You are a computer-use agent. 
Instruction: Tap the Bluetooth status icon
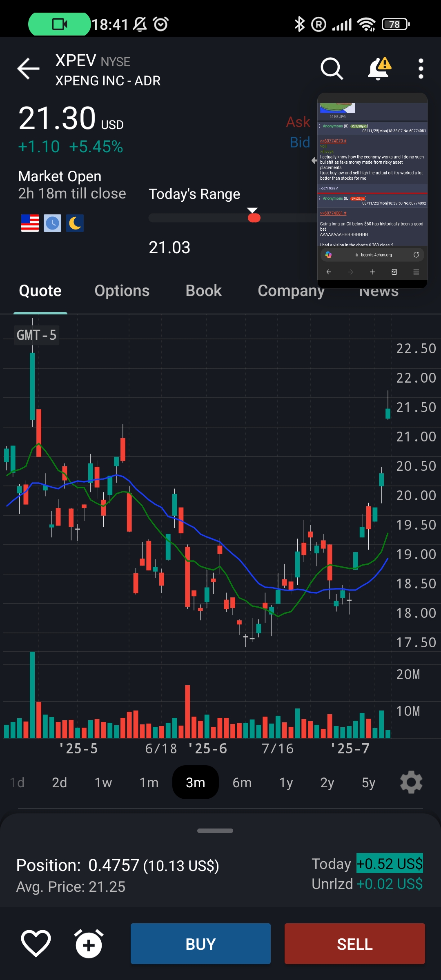[x=300, y=24]
